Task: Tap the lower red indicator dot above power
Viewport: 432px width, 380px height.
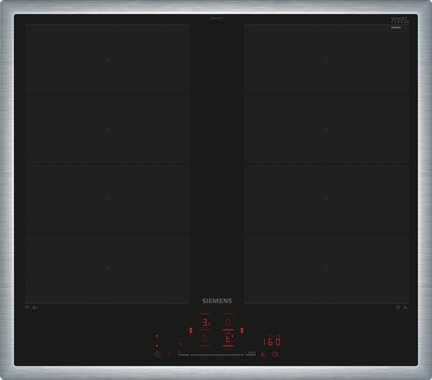Action: 157,346
